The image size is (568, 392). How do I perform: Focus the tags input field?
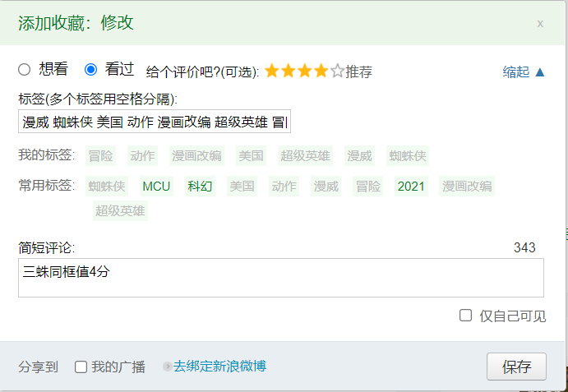coord(155,122)
